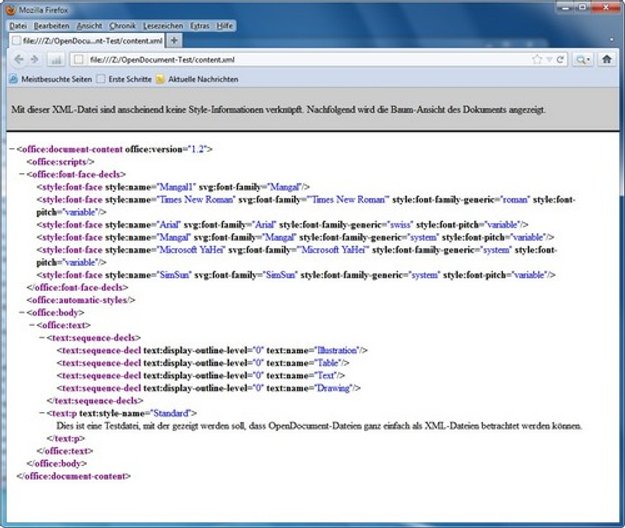Click the 'Dies ist eine Testdatei' paragraph text
The image size is (625, 528).
click(319, 426)
